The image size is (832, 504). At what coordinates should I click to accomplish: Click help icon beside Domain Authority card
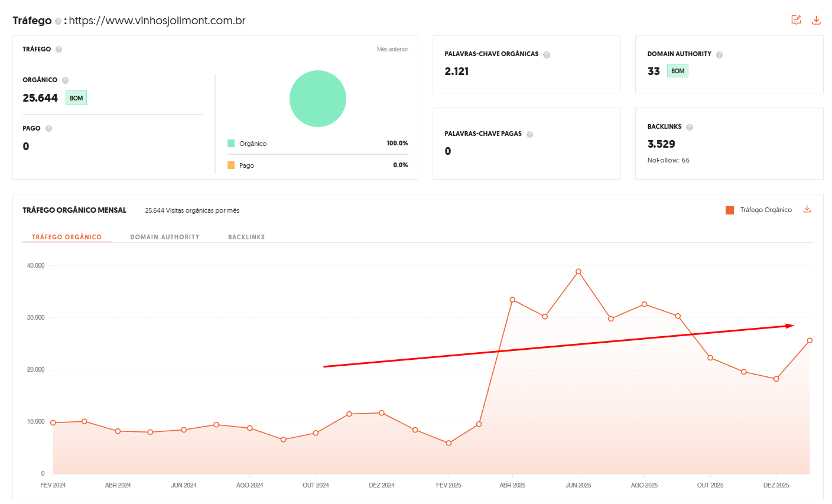click(719, 55)
